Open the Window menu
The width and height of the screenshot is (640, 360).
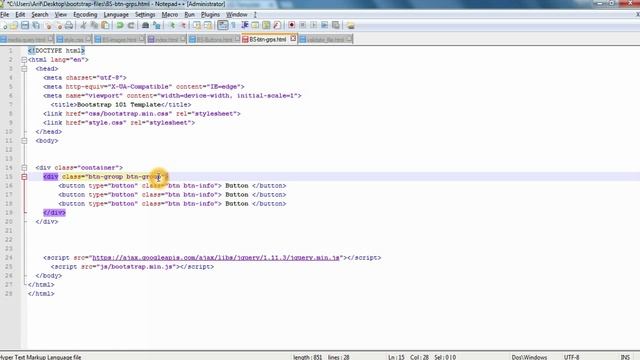tap(237, 14)
